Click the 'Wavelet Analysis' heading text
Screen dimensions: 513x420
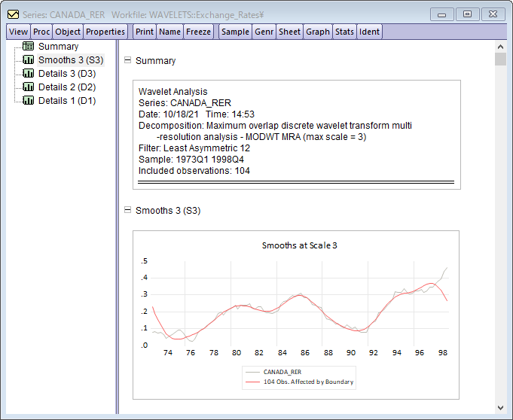tap(173, 92)
